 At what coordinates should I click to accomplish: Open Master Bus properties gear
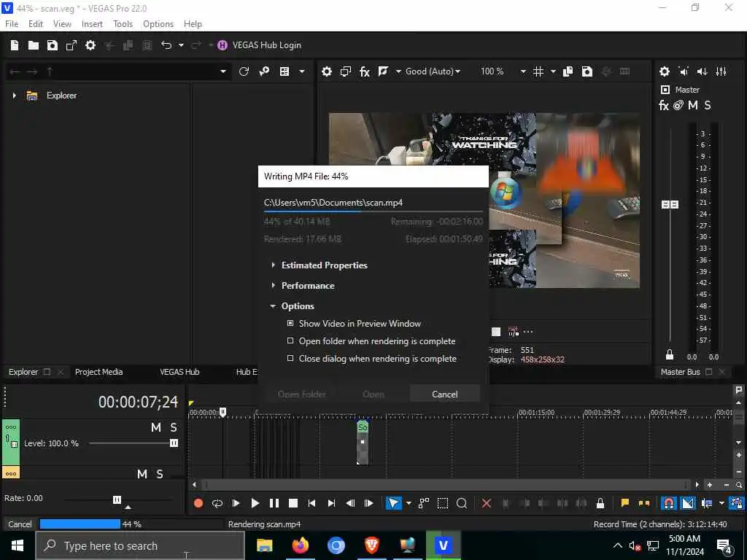[665, 71]
